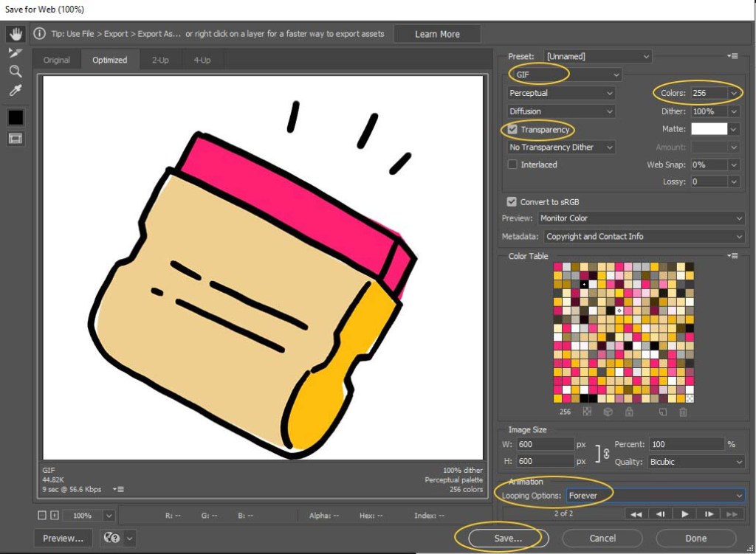The height and width of the screenshot is (554, 756).
Task: Switch to the Original tab
Action: click(57, 60)
